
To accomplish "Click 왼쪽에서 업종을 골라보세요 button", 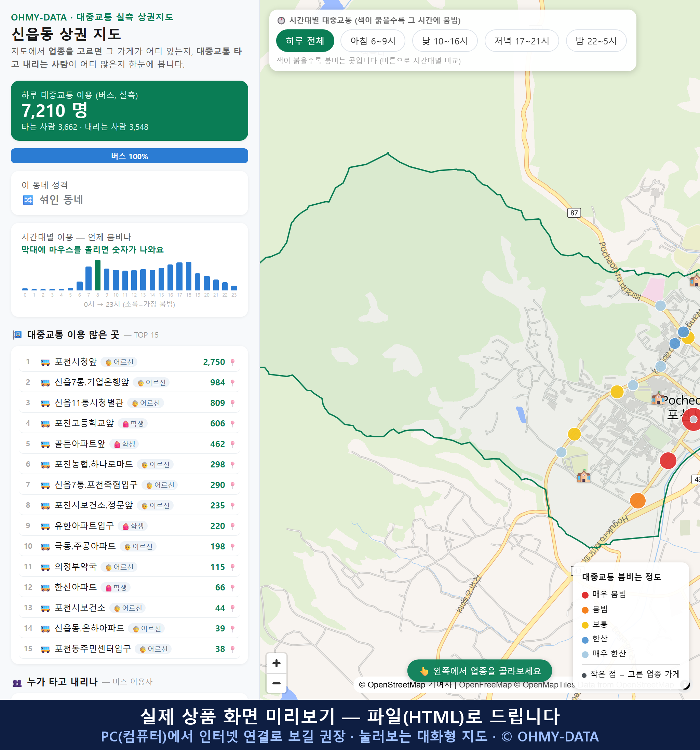I will (x=480, y=671).
